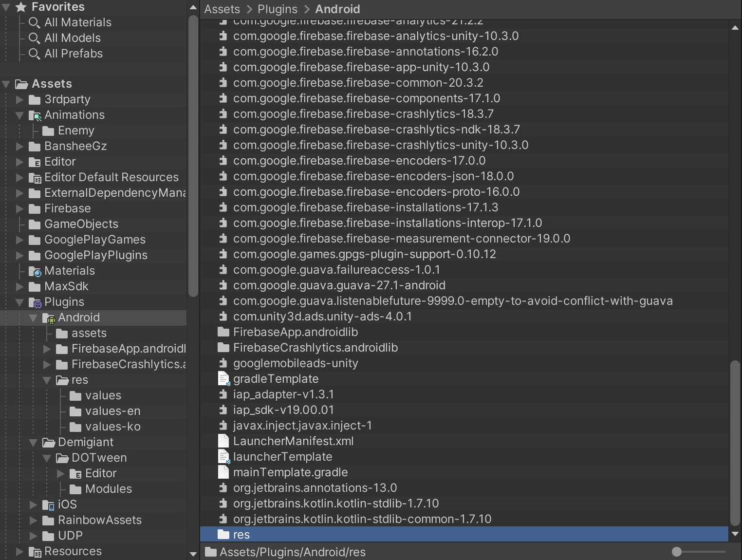742x560 pixels.
Task: Select iap_adapter-v1.3.1 file
Action: (283, 394)
